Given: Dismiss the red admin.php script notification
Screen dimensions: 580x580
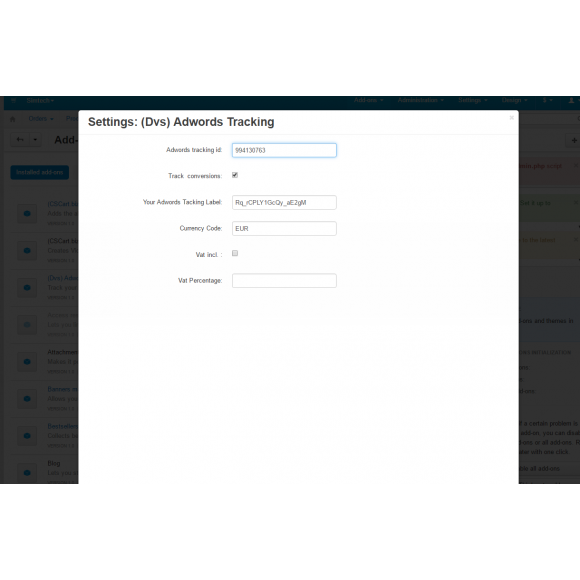Looking at the screenshot, I should 576,165.
